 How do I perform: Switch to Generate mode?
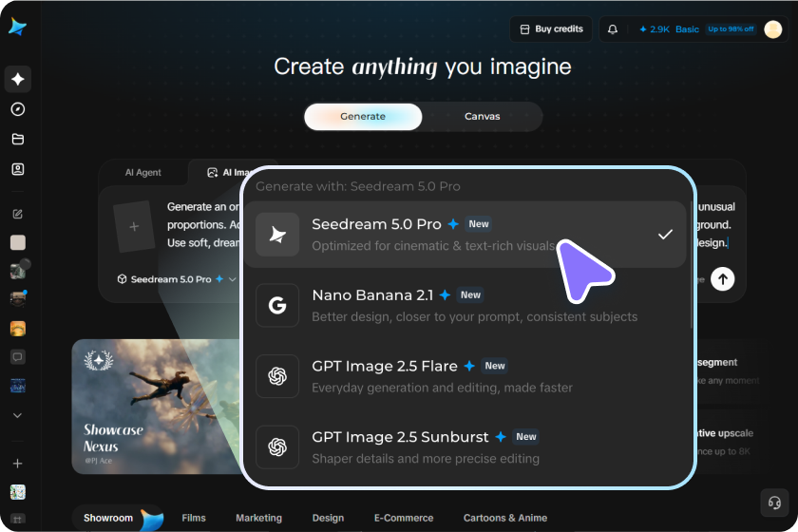point(363,117)
